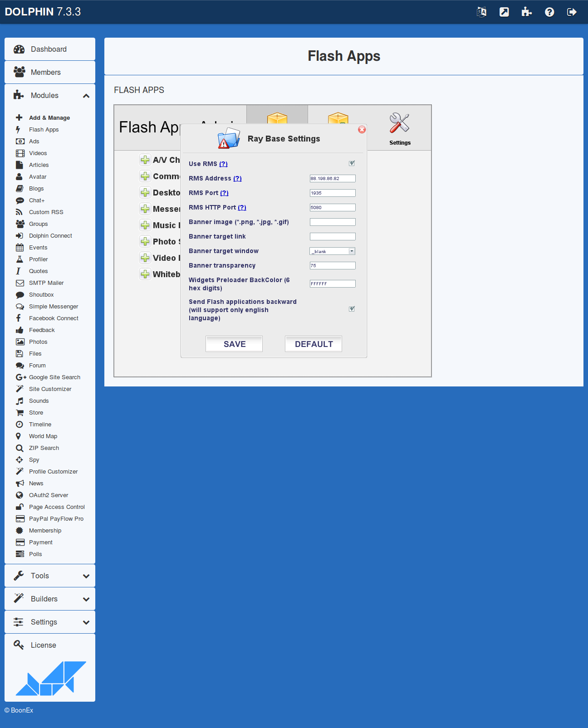
Task: Collapse the Modules menu chevron
Action: click(86, 96)
